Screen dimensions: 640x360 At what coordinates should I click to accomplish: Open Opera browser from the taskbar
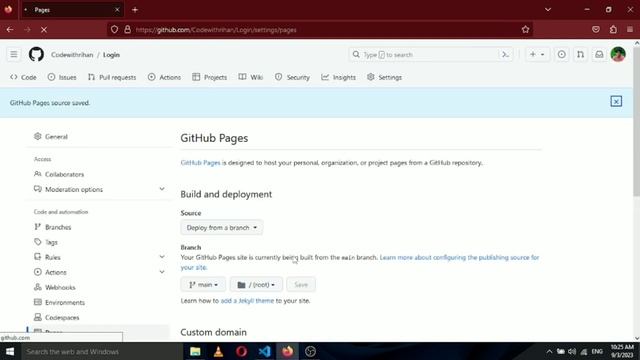(241, 351)
